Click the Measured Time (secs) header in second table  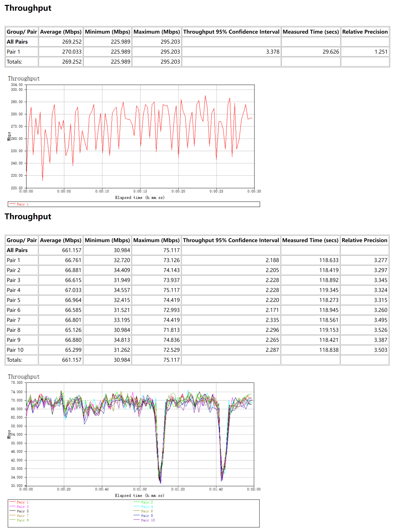click(x=310, y=240)
